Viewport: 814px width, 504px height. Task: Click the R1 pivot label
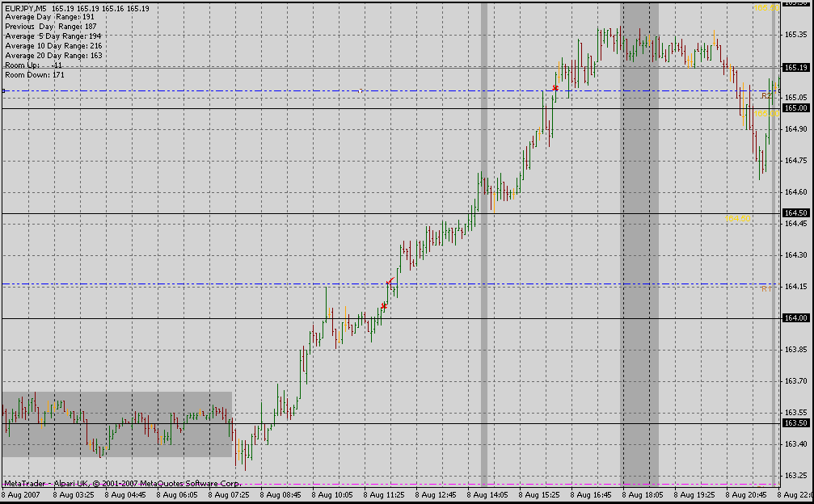(765, 288)
